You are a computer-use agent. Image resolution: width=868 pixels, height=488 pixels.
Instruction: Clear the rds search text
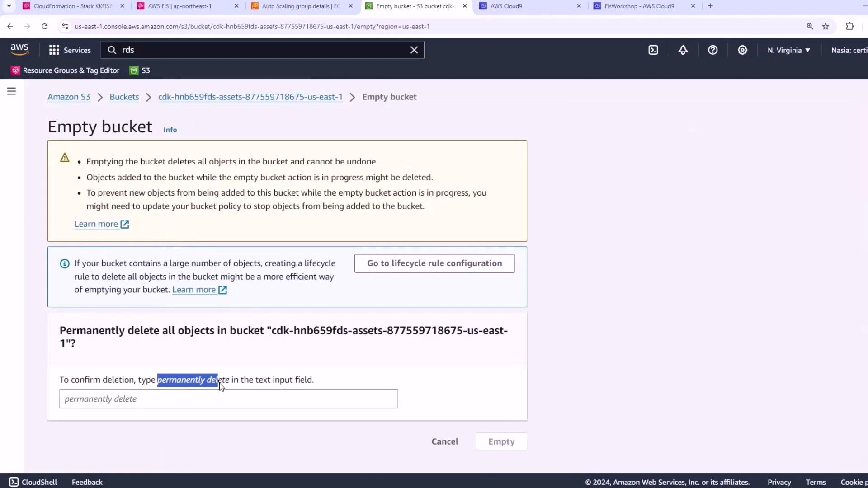(414, 50)
